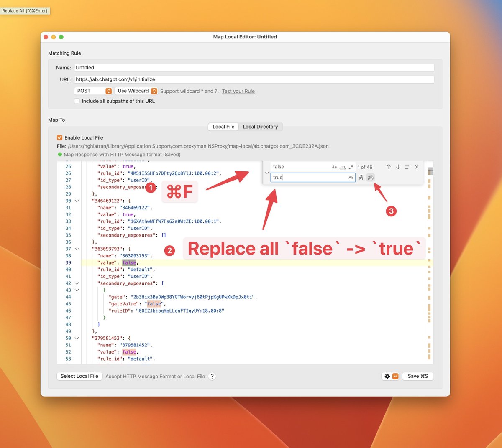Go to next match arrow

398,167
